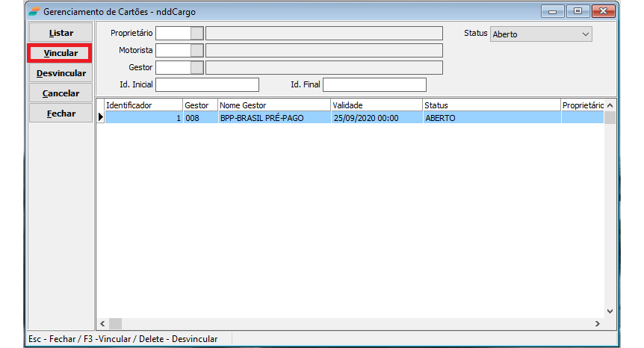
Task: Expand the Status dropdown showing Aberto
Action: click(x=584, y=34)
